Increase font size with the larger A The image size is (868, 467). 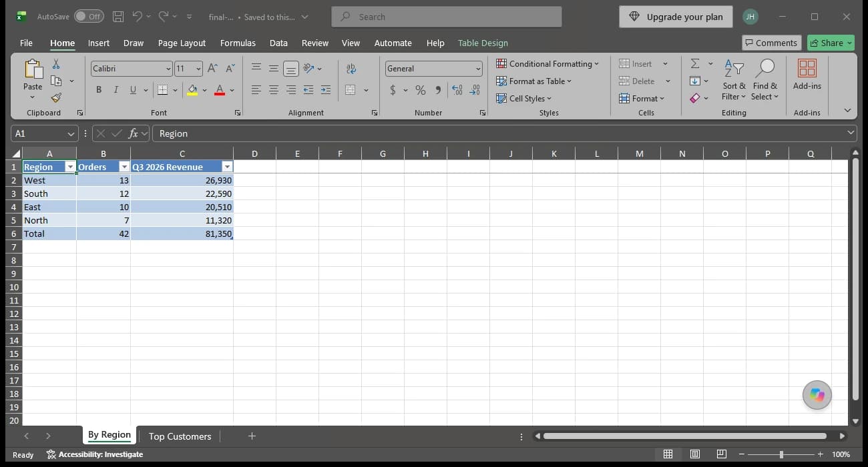[x=212, y=68]
